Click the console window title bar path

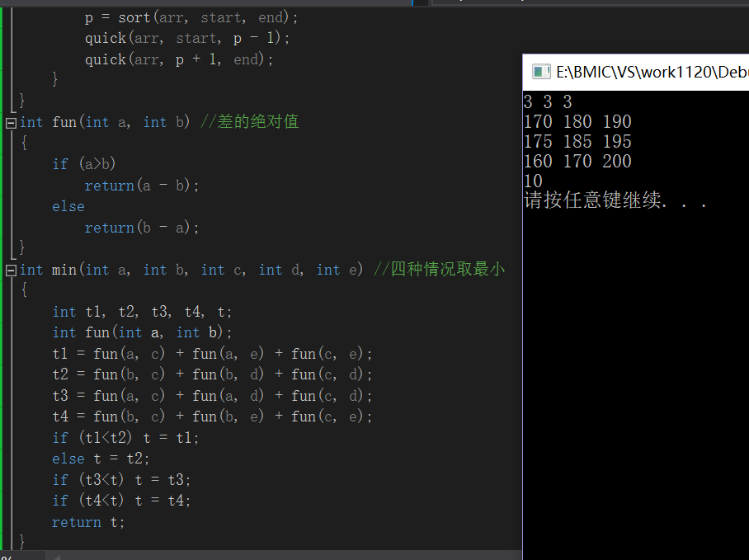652,72
